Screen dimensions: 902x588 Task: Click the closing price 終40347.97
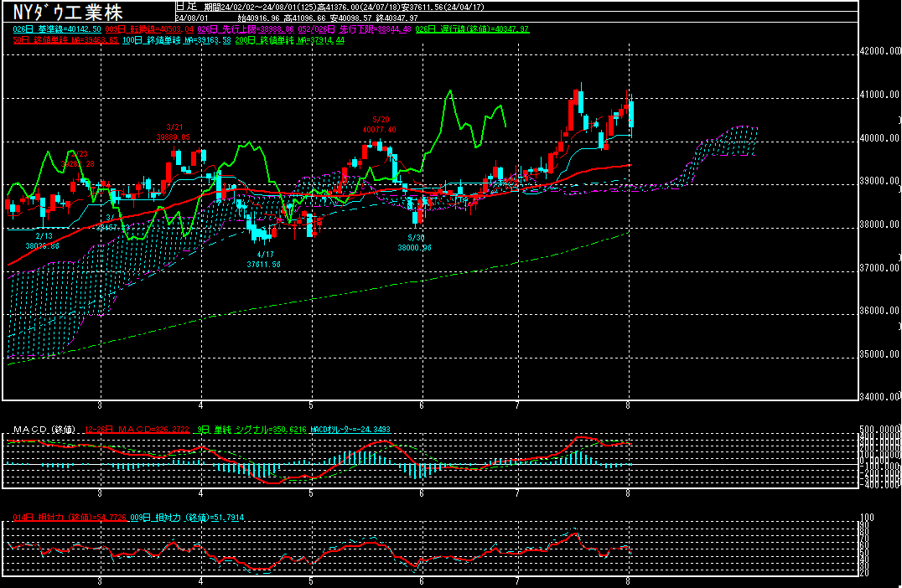coord(397,18)
